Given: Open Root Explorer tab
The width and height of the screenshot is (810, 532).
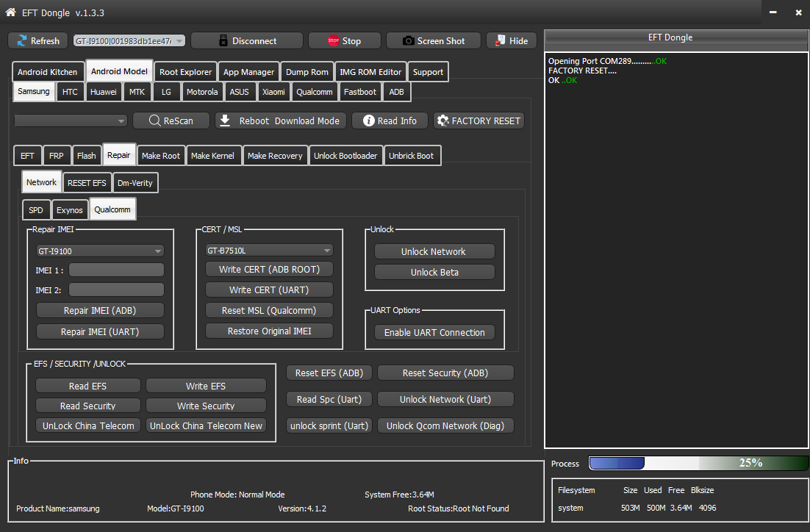Looking at the screenshot, I should [x=185, y=72].
